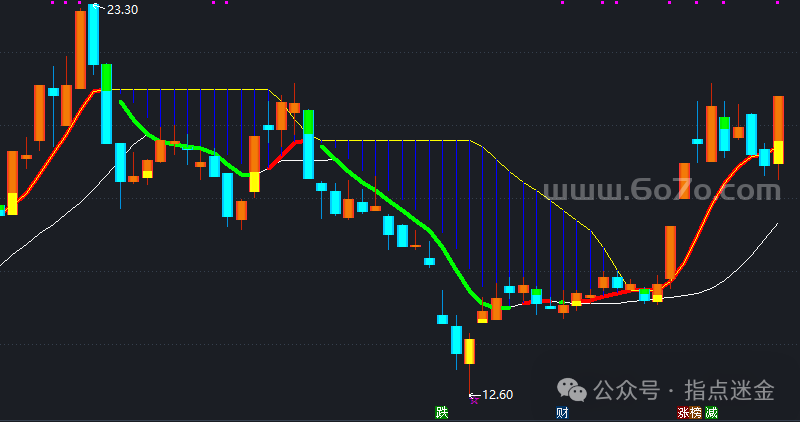Click the red 涨榜 event marker
800x422 pixels.
tap(689, 412)
